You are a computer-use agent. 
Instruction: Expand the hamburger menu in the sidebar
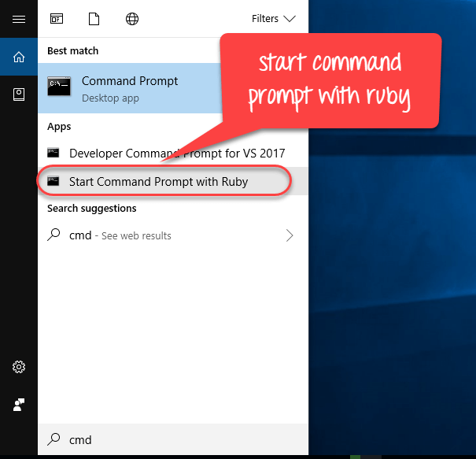(x=19, y=19)
